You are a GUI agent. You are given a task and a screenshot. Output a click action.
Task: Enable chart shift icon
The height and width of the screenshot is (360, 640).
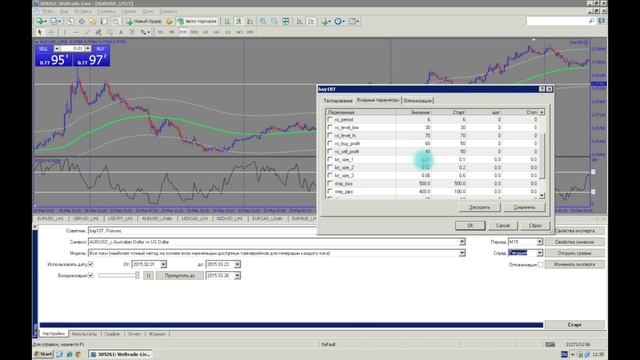click(x=311, y=21)
